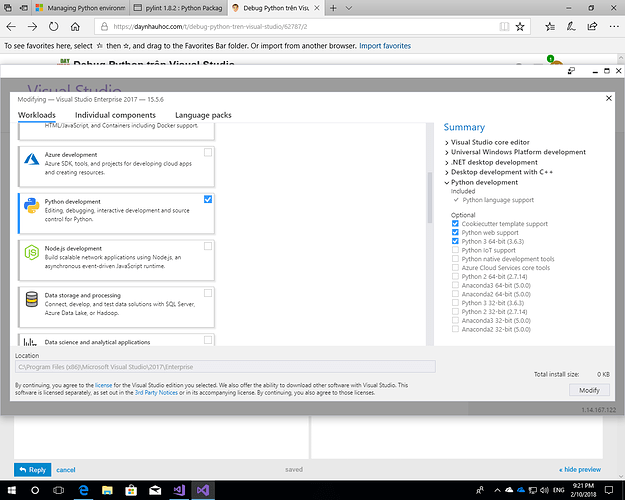625x500 pixels.
Task: Click the share page icon
Action: [x=592, y=27]
